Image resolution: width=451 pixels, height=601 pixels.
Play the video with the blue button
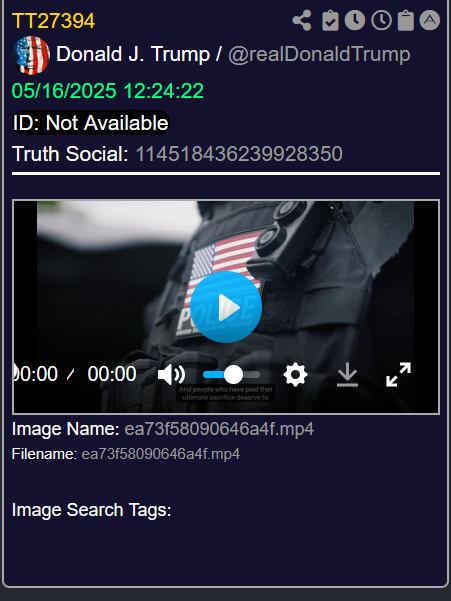point(226,307)
